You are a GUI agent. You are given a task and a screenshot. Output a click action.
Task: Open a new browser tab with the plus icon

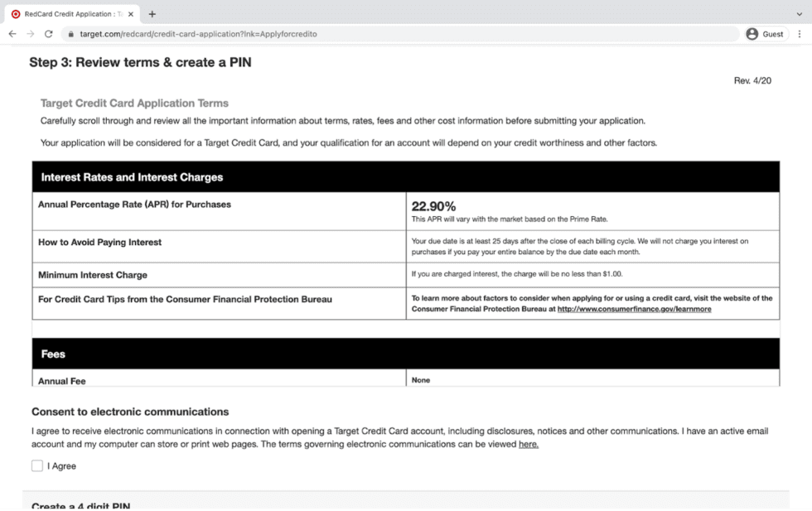[152, 13]
